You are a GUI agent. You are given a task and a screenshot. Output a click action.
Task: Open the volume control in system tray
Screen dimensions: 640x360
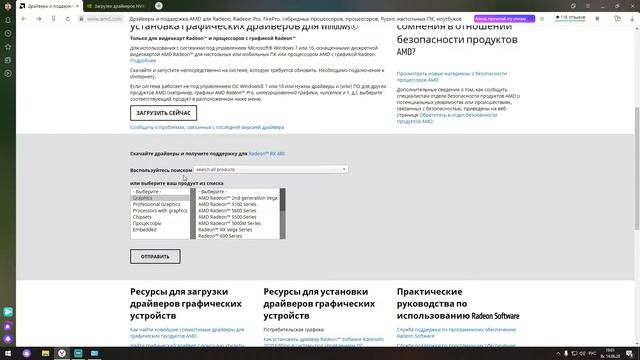(582, 353)
